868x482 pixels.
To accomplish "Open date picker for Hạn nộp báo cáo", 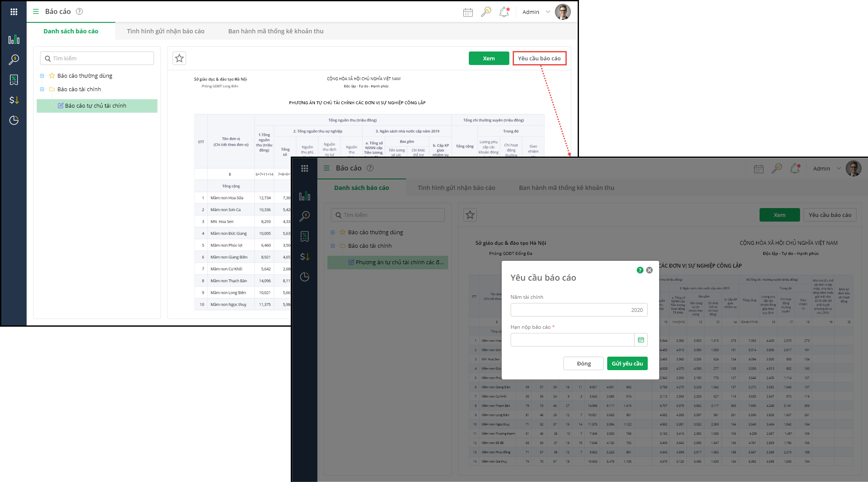I will (641, 340).
